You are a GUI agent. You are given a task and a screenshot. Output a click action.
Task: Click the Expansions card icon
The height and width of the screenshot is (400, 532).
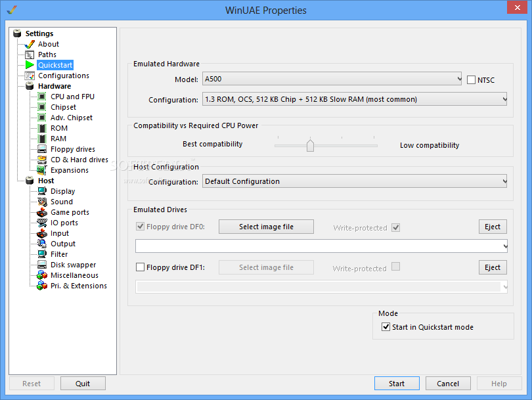42,170
